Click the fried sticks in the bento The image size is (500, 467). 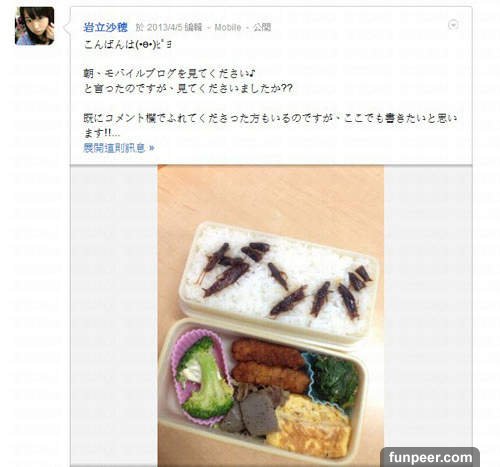270,365
